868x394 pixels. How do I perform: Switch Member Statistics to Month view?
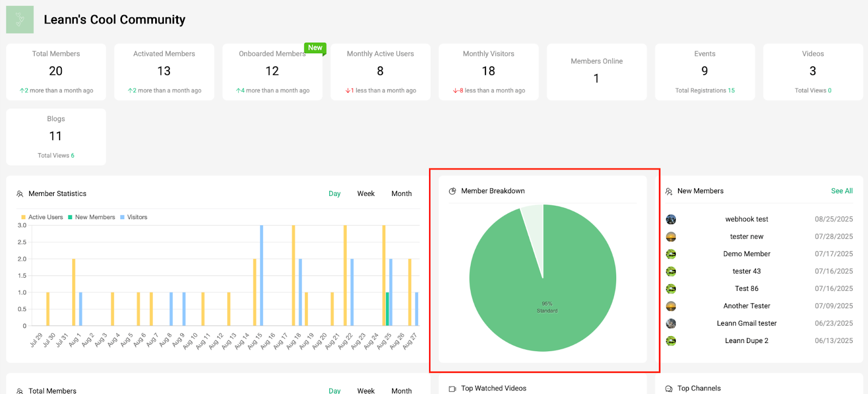(401, 194)
